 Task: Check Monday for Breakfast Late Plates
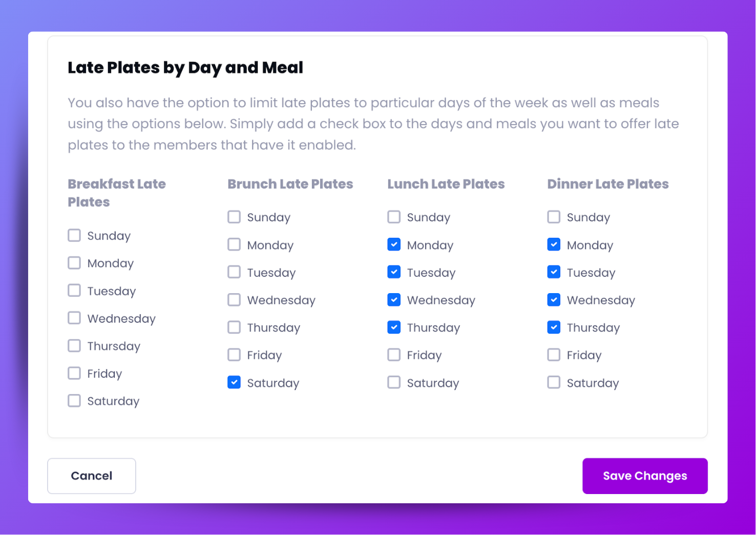pos(74,263)
